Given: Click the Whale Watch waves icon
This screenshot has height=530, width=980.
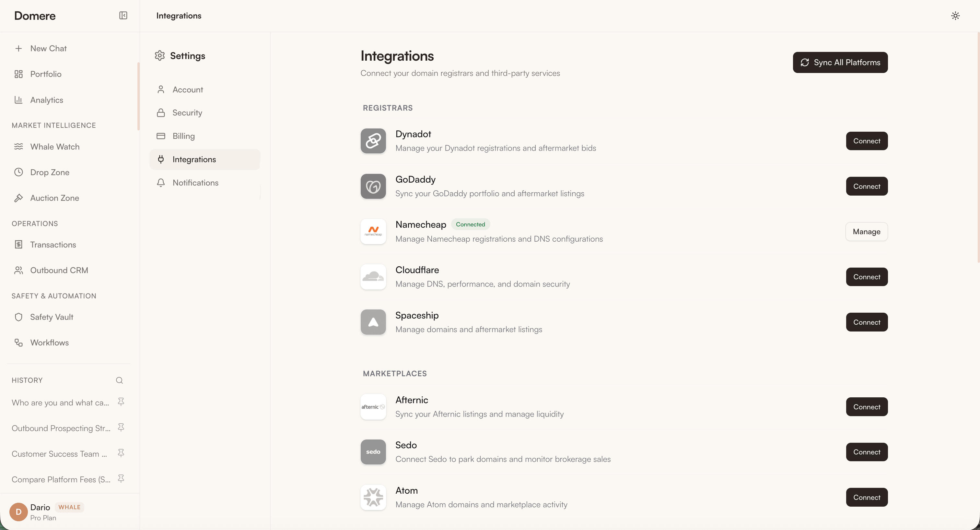Looking at the screenshot, I should click(x=19, y=147).
